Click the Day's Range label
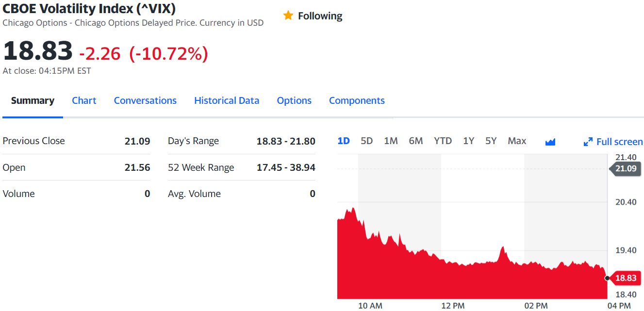Screen dimensions: 644x311 pos(193,141)
